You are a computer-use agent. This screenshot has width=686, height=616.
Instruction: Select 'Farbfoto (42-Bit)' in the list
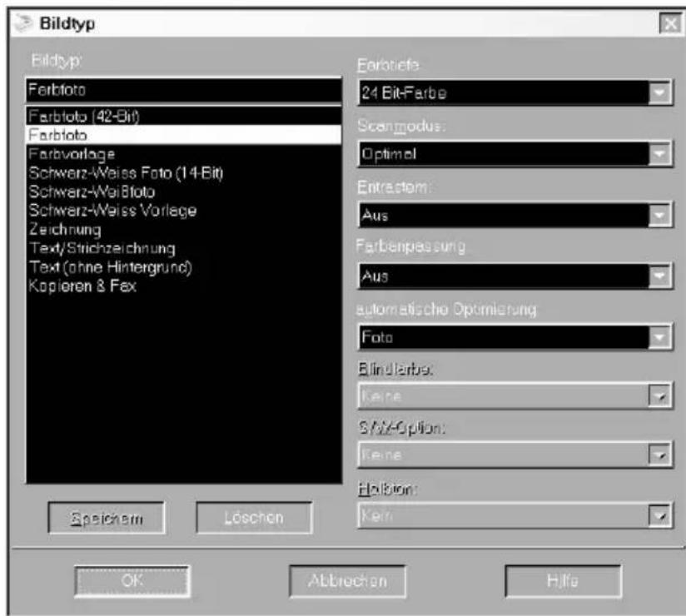[184, 117]
